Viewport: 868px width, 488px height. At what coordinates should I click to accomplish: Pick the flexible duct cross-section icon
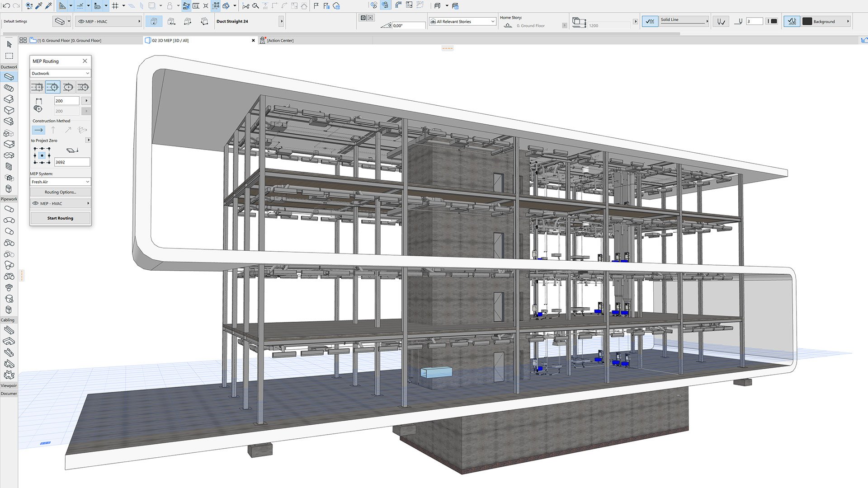83,87
